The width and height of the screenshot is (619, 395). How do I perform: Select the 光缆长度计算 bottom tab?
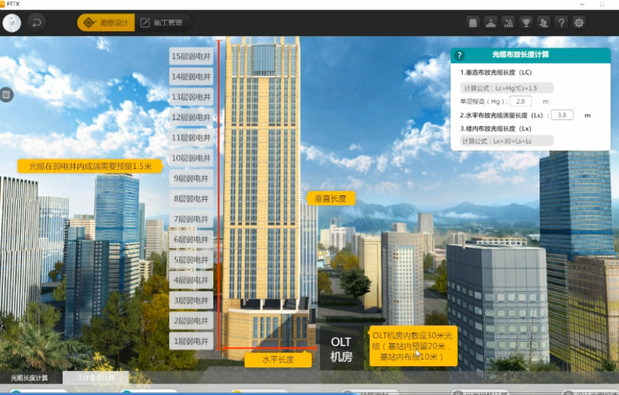[x=30, y=378]
